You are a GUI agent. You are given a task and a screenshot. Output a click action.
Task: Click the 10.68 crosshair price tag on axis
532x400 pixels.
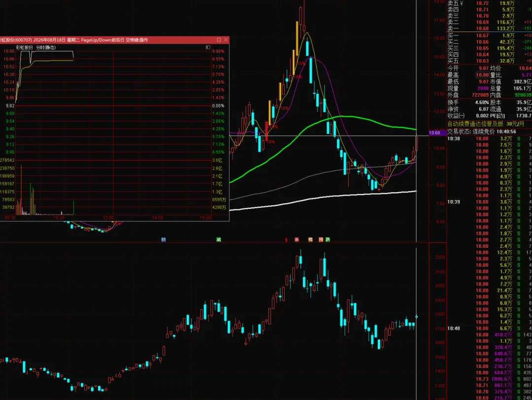click(x=437, y=133)
